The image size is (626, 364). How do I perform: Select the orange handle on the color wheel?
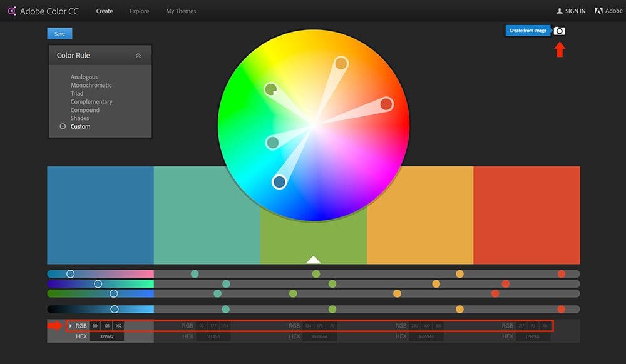pos(341,63)
